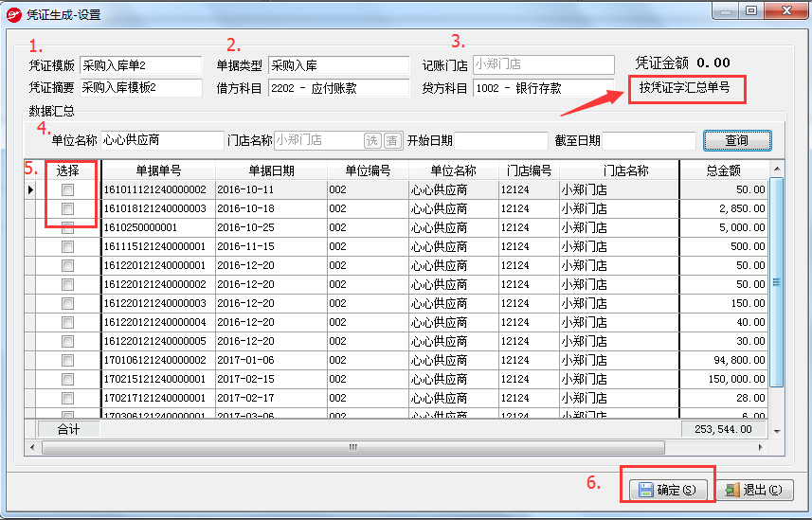
Task: Click the 确定(S) save button
Action: coord(667,490)
